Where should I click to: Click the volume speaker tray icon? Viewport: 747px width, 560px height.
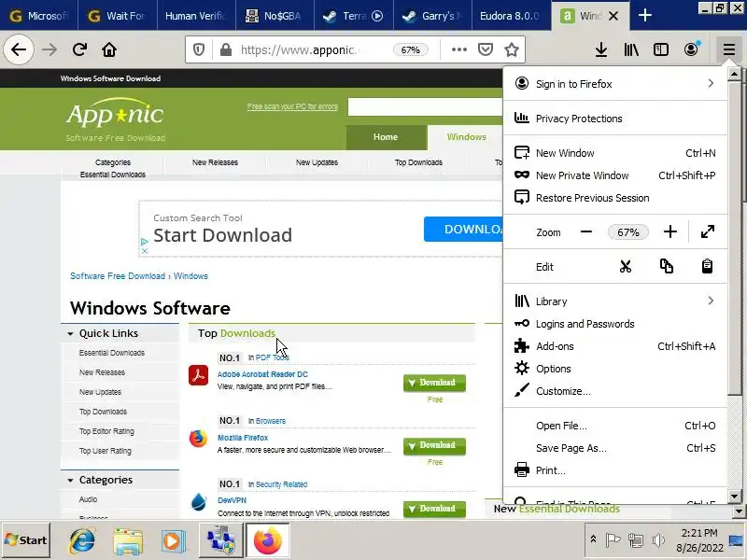(x=658, y=540)
